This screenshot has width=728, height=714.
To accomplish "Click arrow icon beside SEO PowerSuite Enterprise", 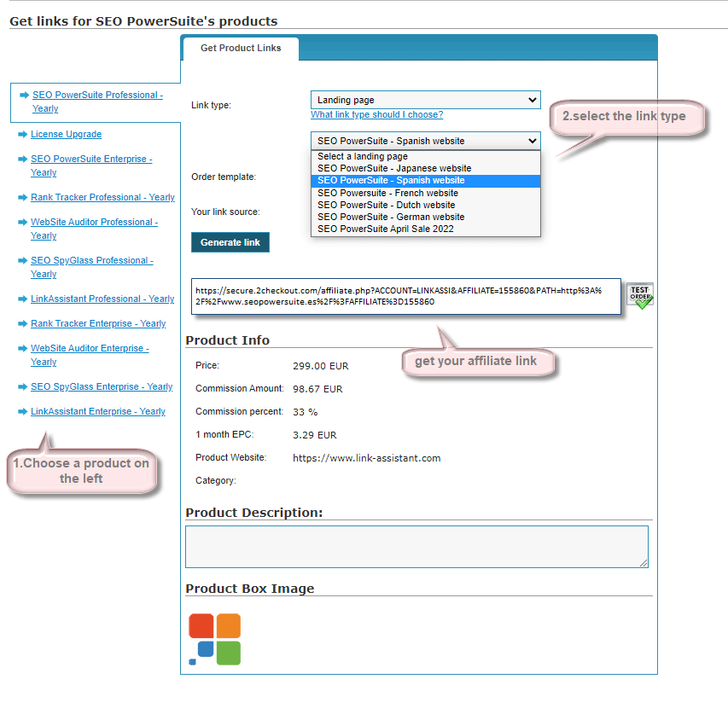I will (22, 160).
